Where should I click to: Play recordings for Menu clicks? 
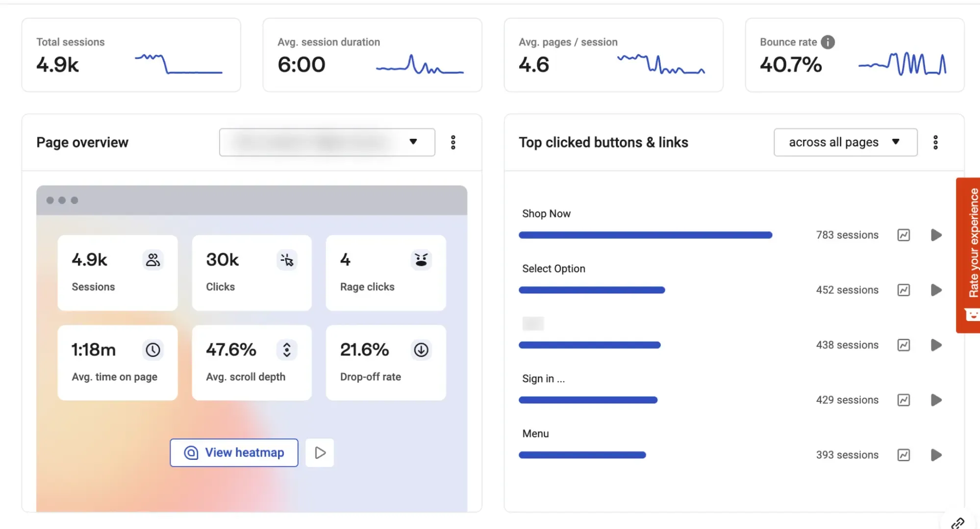tap(936, 455)
